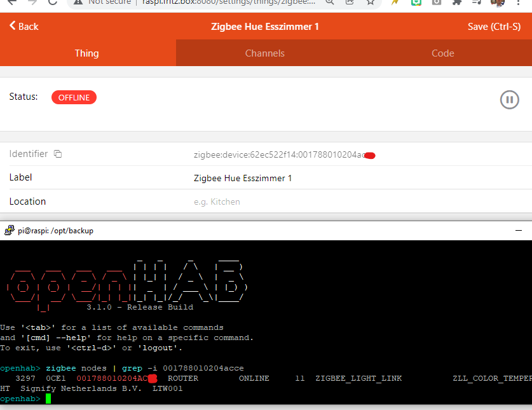
Task: Open the browser three-dot menu
Action: coord(518,3)
